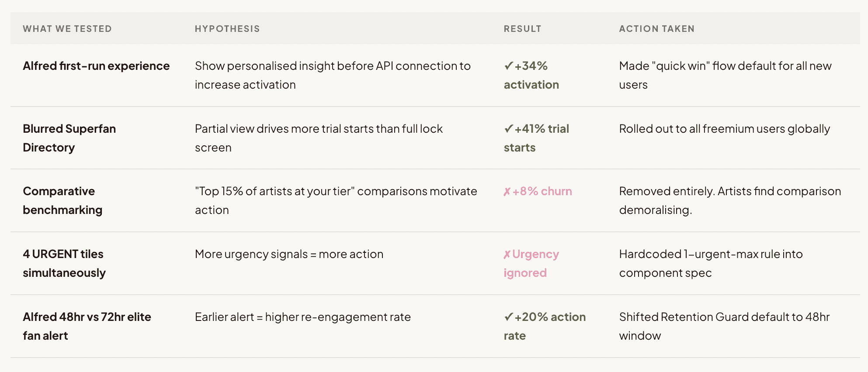Click the 4 URGENT tiles simultaneously title
Image resolution: width=868 pixels, height=372 pixels.
[x=64, y=263]
